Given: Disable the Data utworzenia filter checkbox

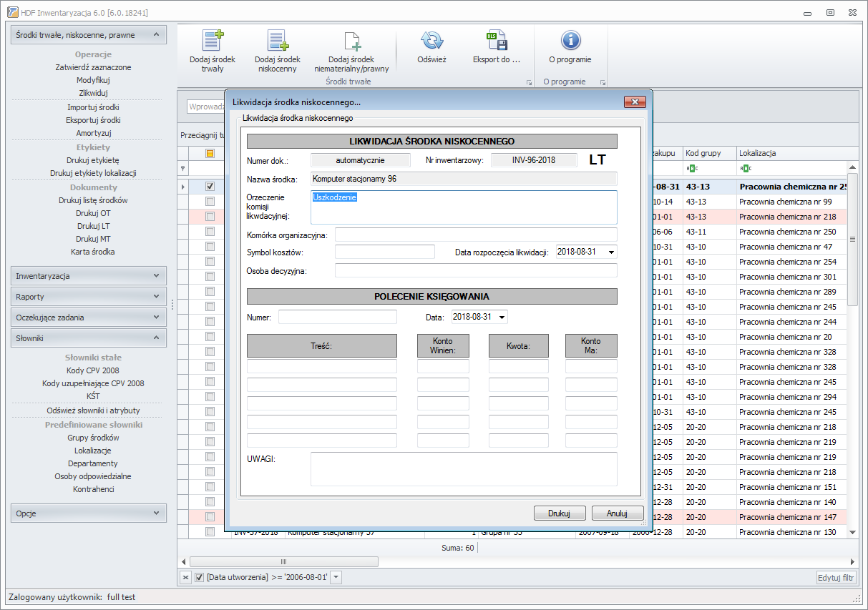Looking at the screenshot, I should (x=200, y=577).
